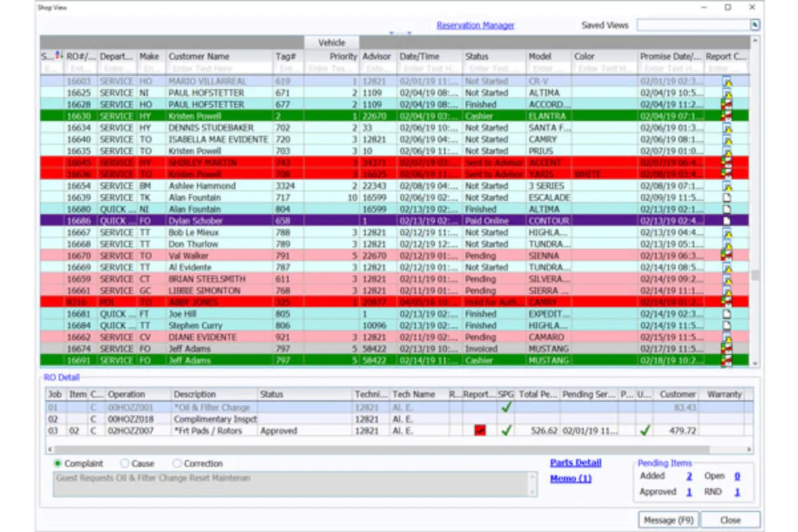Click the SPG green checkmark for Oil & Filter Change
This screenshot has height=532, width=798.
tap(507, 408)
